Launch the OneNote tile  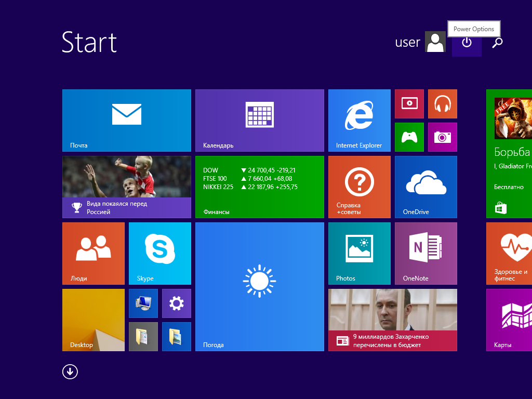[426, 254]
